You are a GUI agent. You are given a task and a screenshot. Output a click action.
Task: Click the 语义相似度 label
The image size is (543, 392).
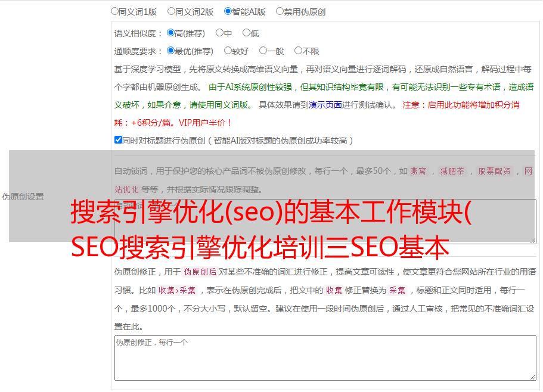(x=138, y=33)
